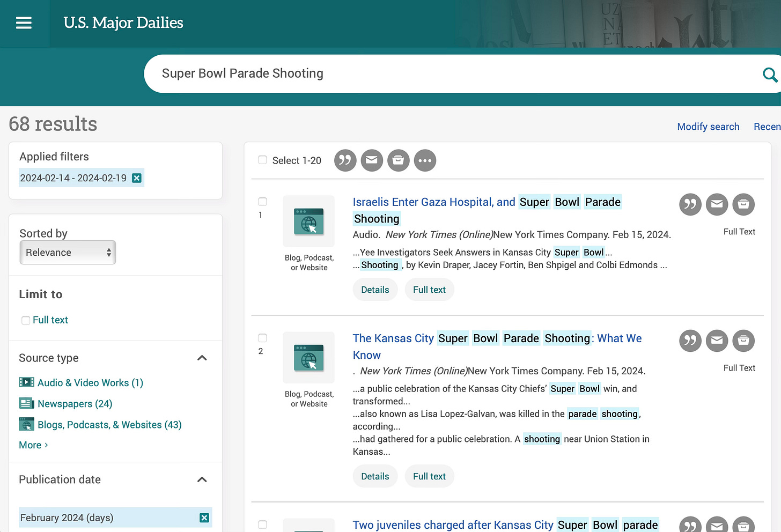Click result 2 Blog, Podcast, or Website thumbnail
The width and height of the screenshot is (781, 532).
coord(309,357)
